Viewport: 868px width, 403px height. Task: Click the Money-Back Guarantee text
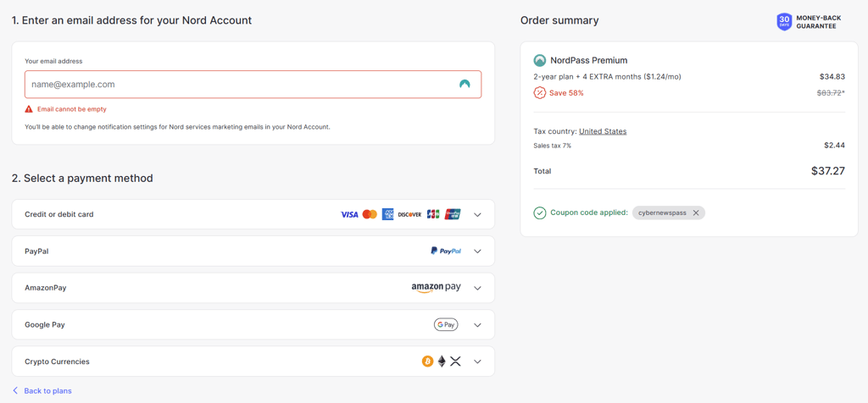pyautogui.click(x=819, y=22)
